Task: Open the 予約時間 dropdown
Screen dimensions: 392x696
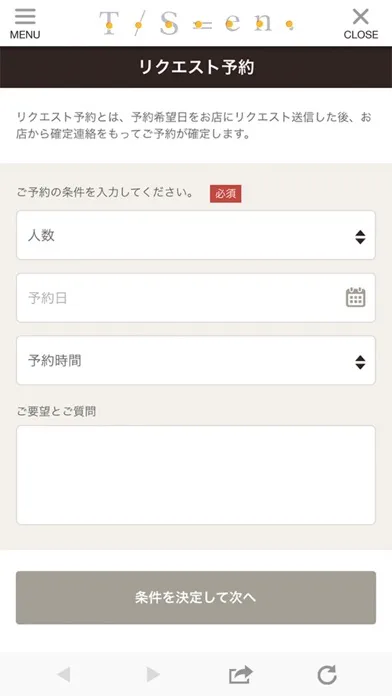Action: (x=196, y=360)
